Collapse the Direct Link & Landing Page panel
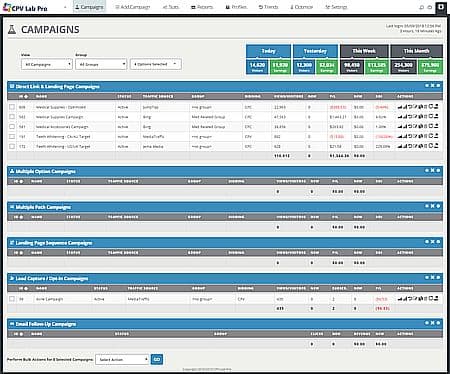This screenshot has width=450, height=374. pyautogui.click(x=427, y=86)
